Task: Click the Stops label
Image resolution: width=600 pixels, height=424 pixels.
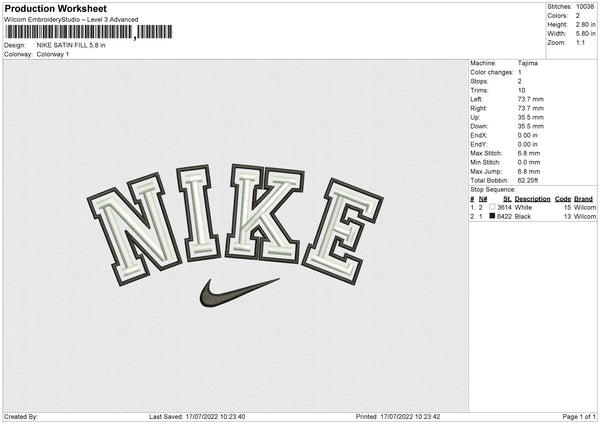Action: pyautogui.click(x=479, y=81)
